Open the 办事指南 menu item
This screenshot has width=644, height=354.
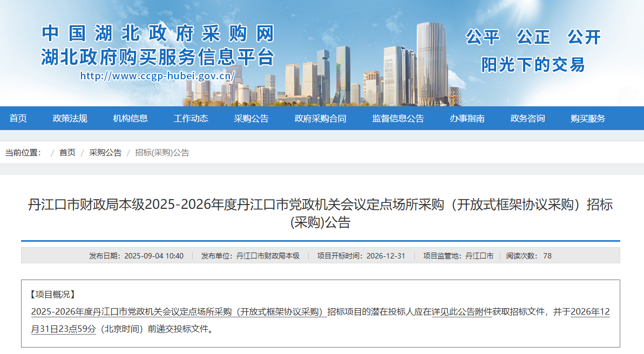[x=467, y=119]
